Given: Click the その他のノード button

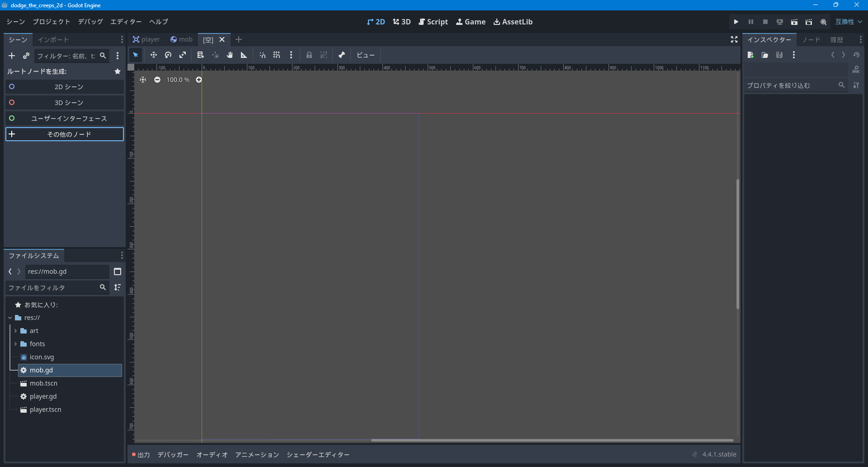Looking at the screenshot, I should [x=65, y=134].
